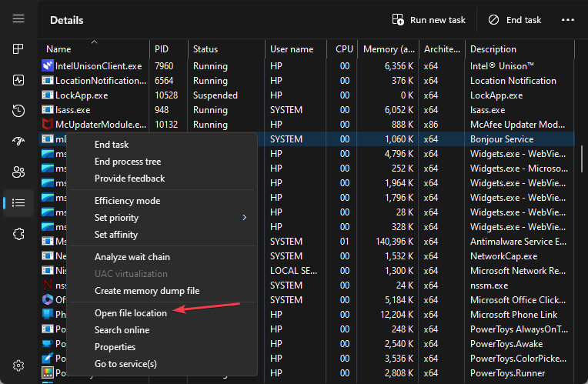Click the x86 architecture cell
The image size is (588, 384).
click(x=430, y=125)
